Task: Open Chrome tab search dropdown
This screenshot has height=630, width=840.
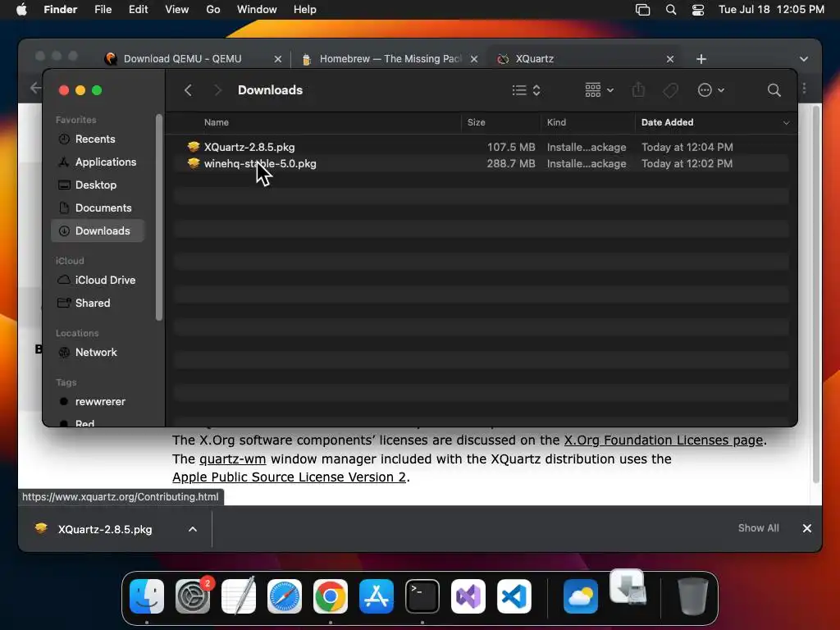Action: tap(804, 59)
